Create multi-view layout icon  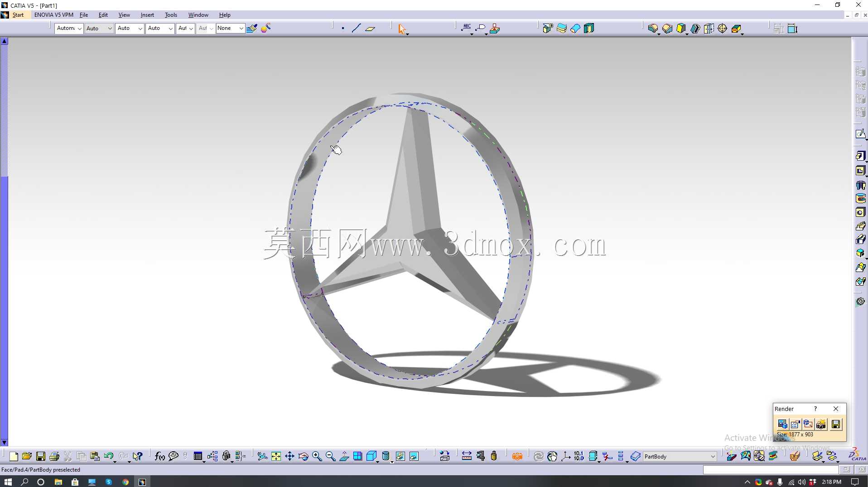point(357,456)
